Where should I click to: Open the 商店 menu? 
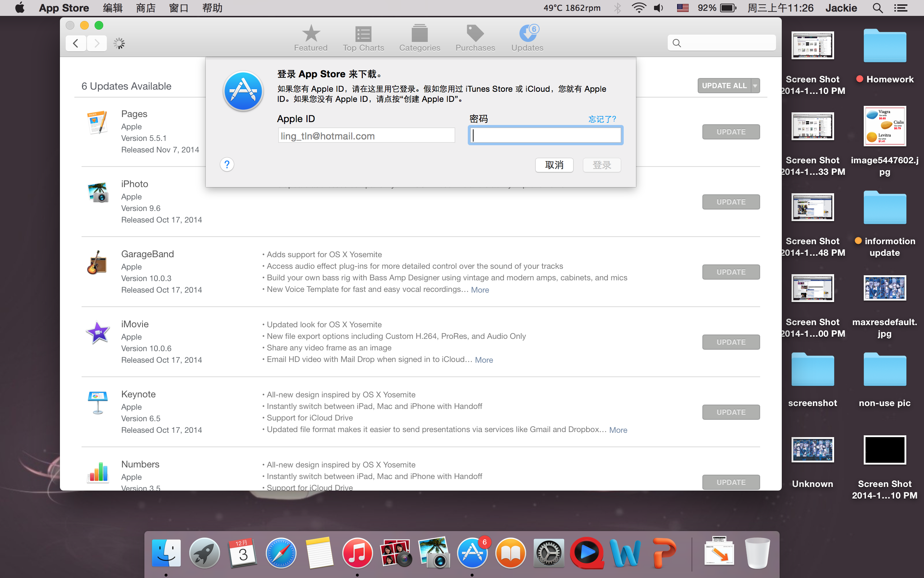[146, 8]
